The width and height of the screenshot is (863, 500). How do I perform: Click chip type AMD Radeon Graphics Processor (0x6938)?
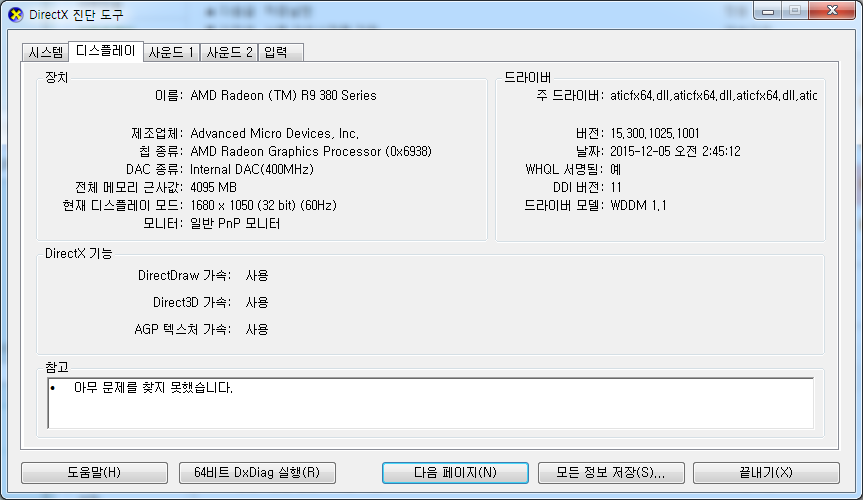click(x=311, y=151)
